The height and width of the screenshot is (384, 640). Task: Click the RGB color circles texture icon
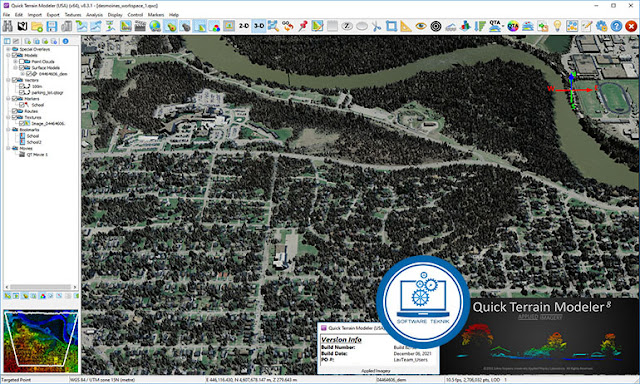[x=214, y=26]
